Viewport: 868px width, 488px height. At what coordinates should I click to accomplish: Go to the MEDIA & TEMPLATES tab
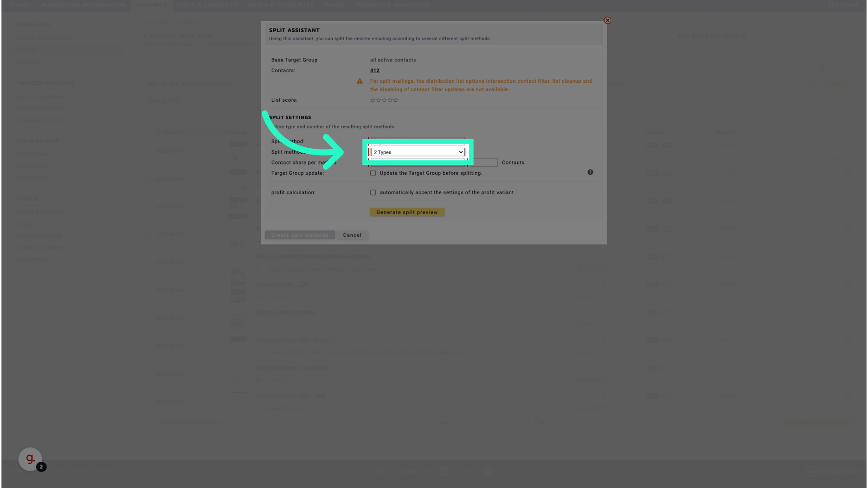pyautogui.click(x=281, y=5)
